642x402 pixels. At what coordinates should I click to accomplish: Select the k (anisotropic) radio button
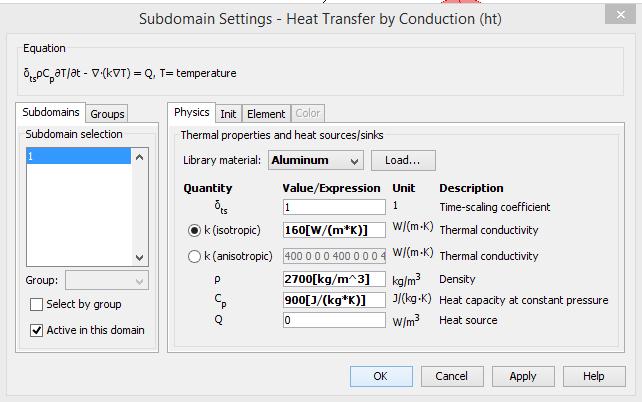tap(194, 256)
